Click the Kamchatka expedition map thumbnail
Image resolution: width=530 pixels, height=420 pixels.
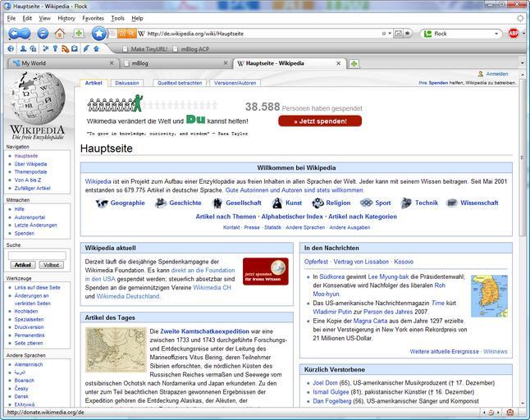click(x=116, y=349)
